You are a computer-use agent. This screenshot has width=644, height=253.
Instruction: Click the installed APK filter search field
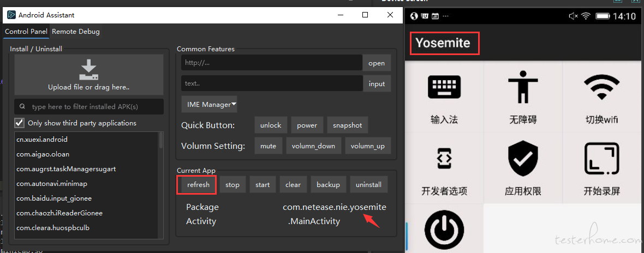click(89, 107)
